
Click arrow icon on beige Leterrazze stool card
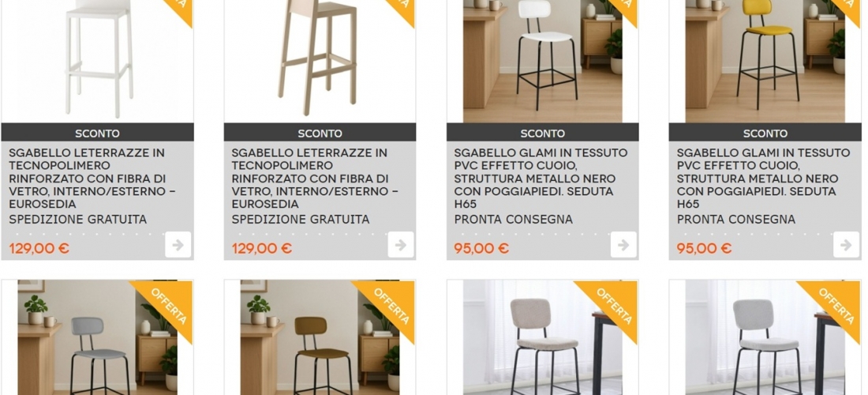coord(401,245)
